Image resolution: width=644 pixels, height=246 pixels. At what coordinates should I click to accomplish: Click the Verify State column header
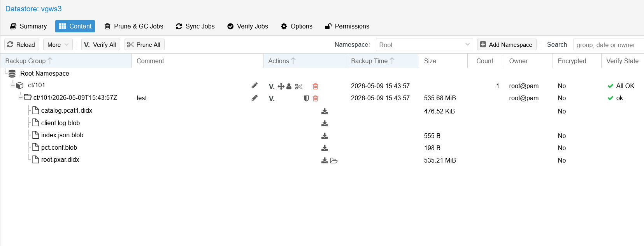pos(623,61)
